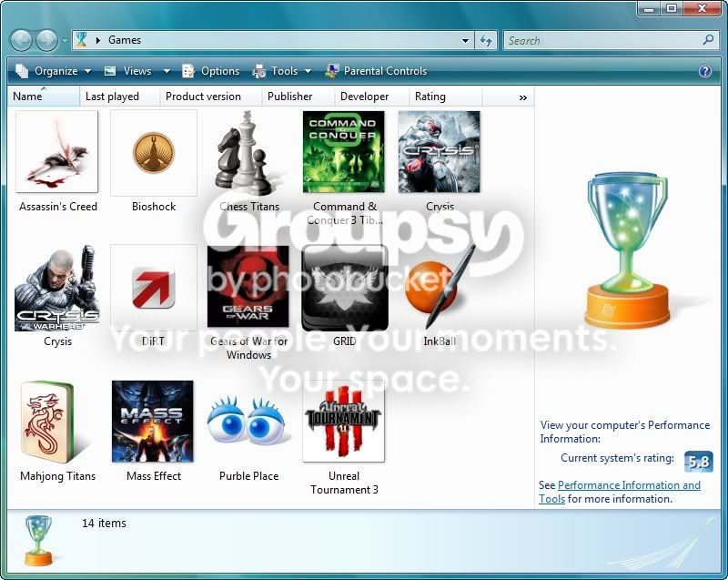
Task: Click the "Assassin's Creed" label text
Action: point(58,206)
